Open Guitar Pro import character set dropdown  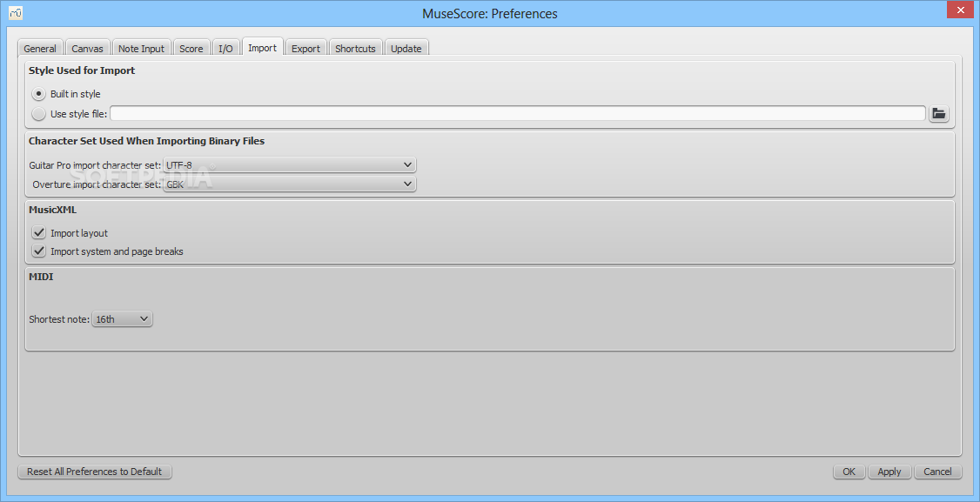pyautogui.click(x=289, y=165)
